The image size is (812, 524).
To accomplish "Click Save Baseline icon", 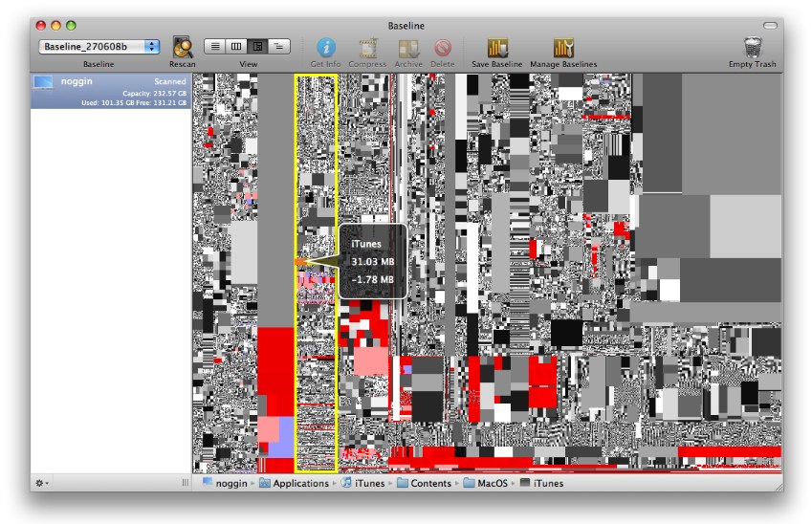I will pyautogui.click(x=496, y=47).
